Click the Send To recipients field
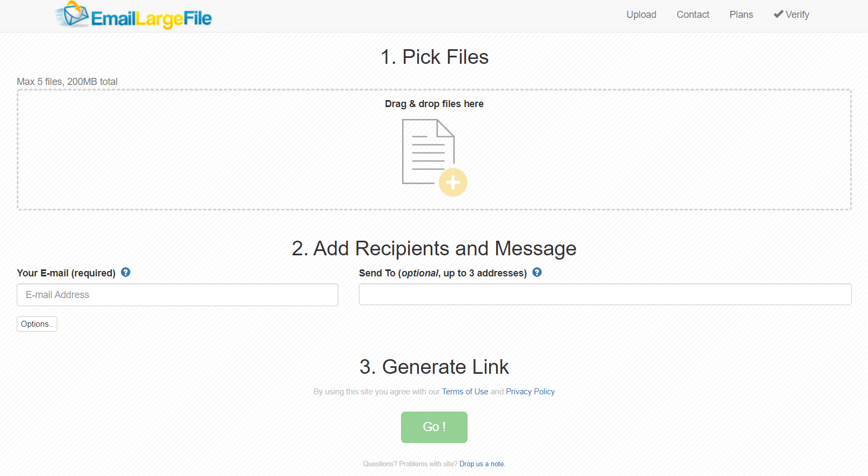The height and width of the screenshot is (476, 868). (x=605, y=294)
